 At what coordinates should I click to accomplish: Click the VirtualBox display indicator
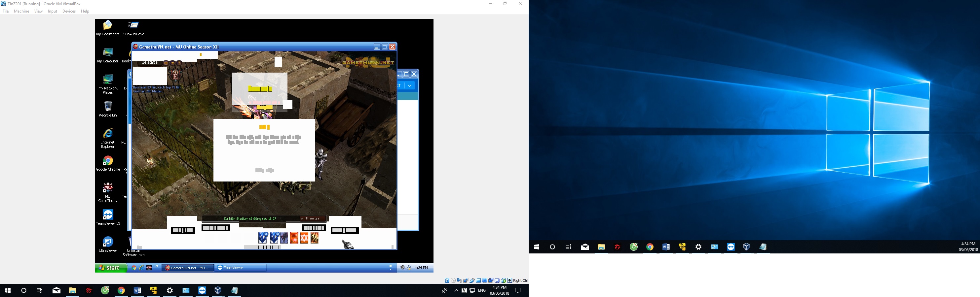click(x=485, y=281)
